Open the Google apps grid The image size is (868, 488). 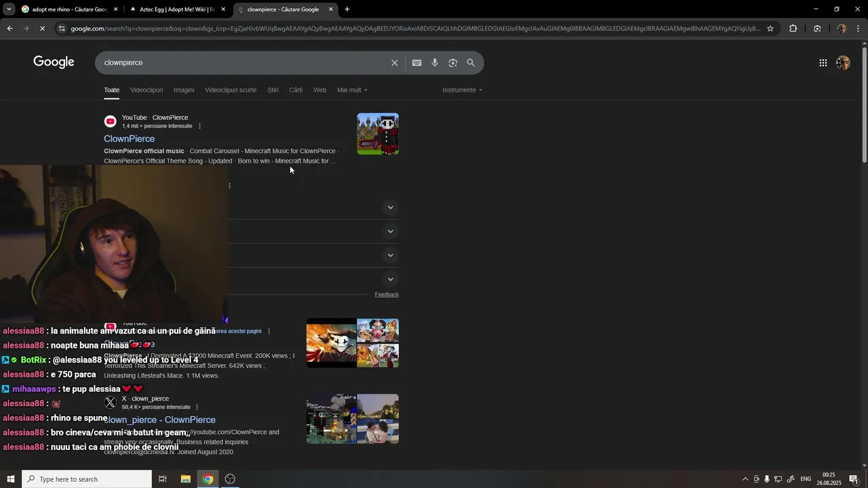pyautogui.click(x=823, y=63)
